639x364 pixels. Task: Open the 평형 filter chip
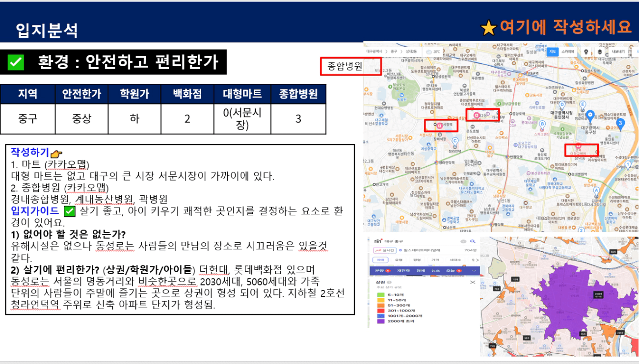coord(417,260)
